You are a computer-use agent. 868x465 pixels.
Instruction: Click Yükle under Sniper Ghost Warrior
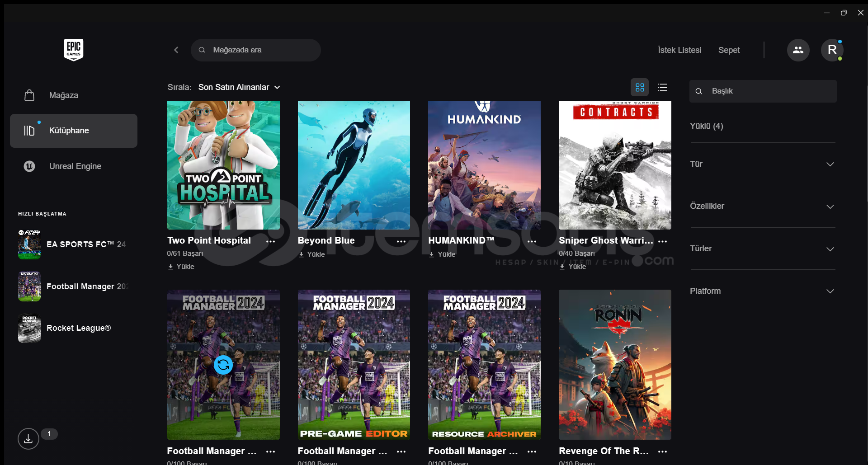pos(573,267)
